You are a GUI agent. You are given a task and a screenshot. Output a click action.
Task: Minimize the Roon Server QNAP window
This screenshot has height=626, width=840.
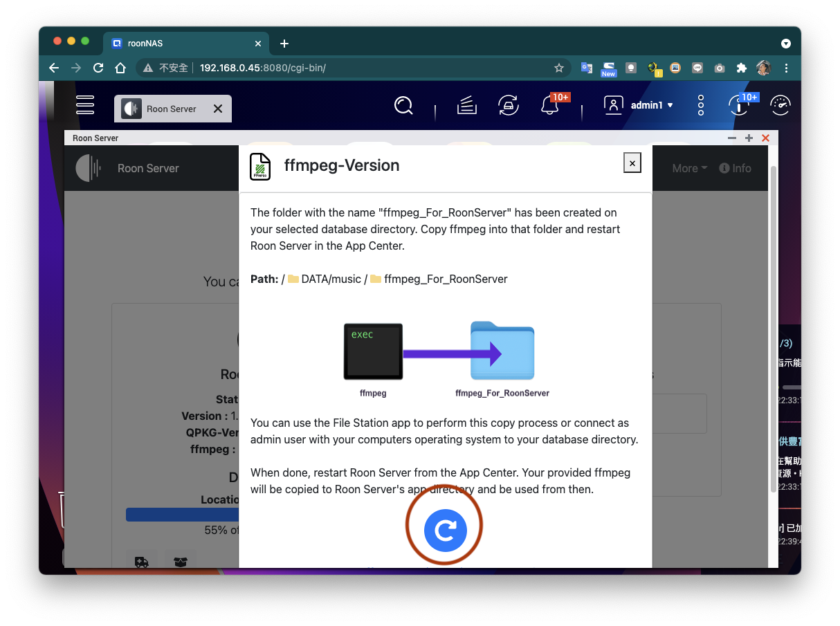(733, 138)
